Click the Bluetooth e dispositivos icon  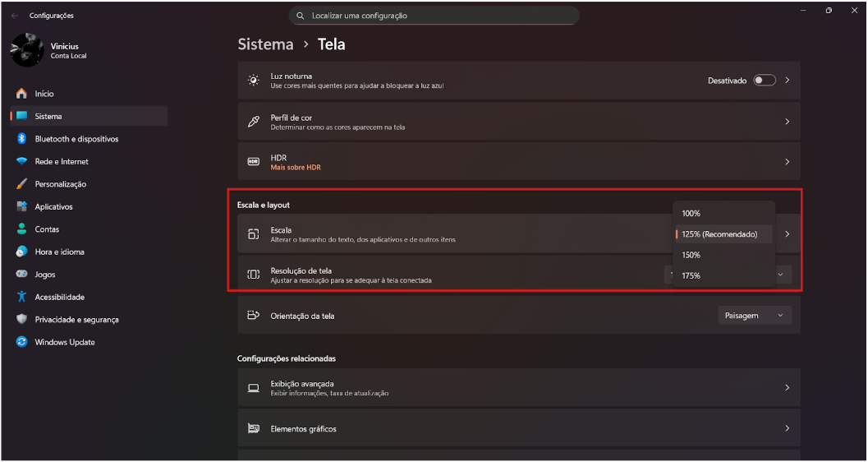coord(22,139)
